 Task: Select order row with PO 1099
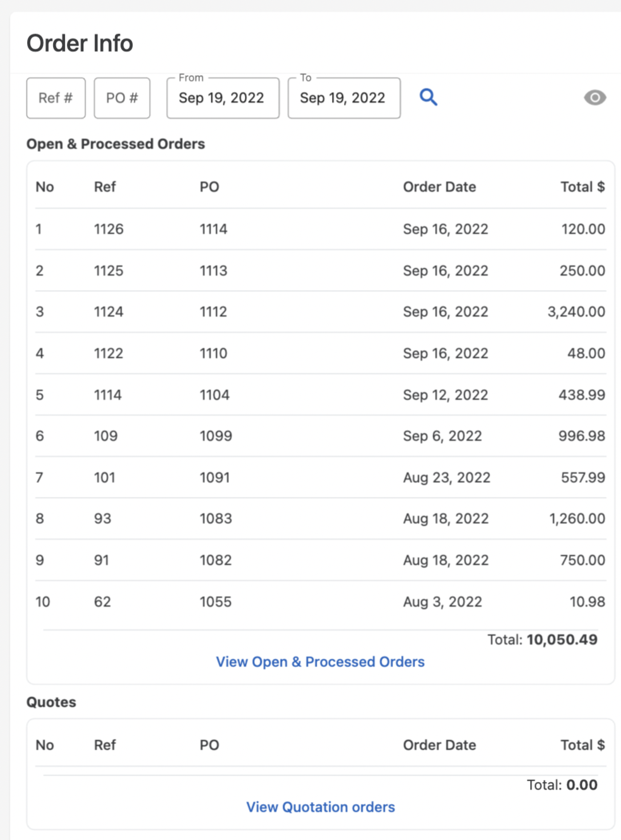pos(216,436)
